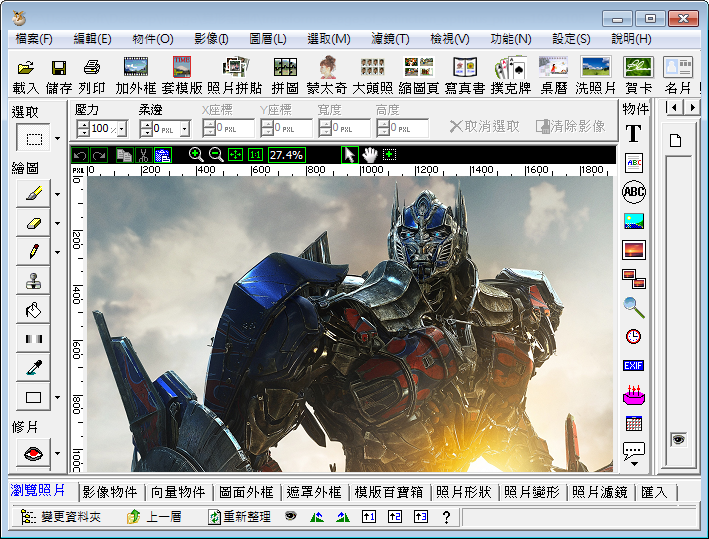Click the 重新整理 refresh button
The height and width of the screenshot is (539, 709).
(239, 516)
